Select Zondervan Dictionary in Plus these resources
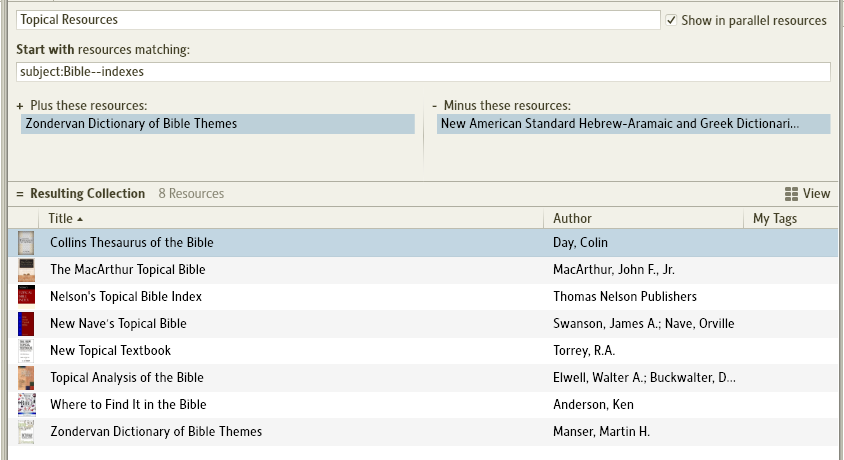The height and width of the screenshot is (460, 844). tap(217, 124)
